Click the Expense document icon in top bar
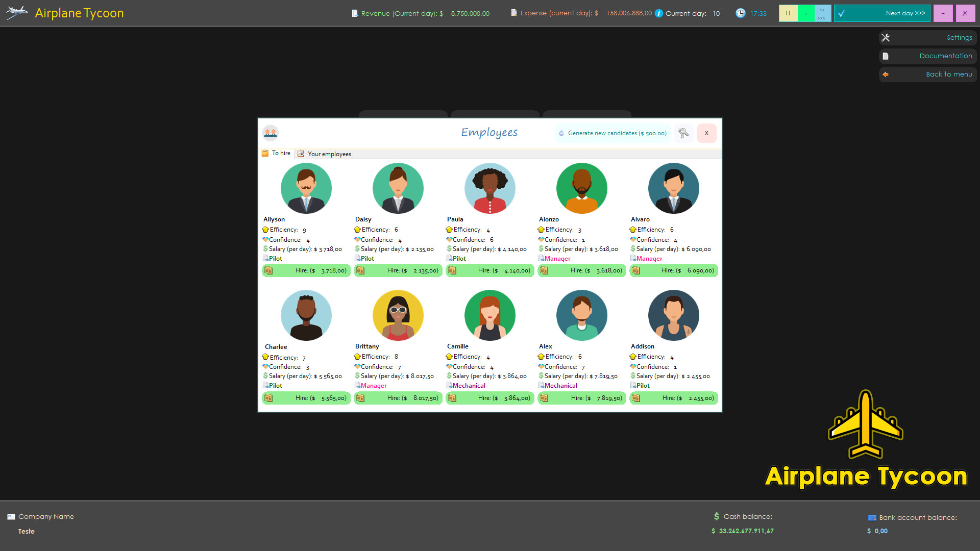Image resolution: width=980 pixels, height=551 pixels. point(513,13)
